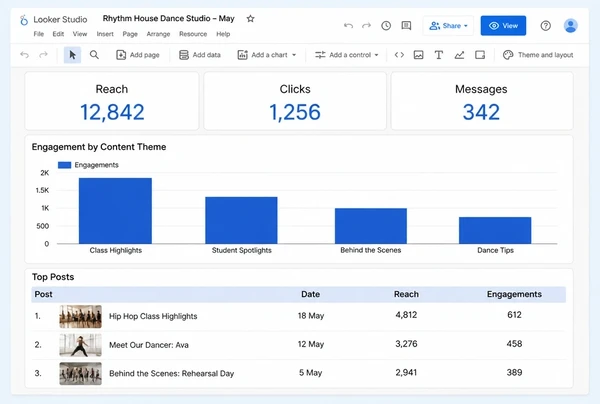Click the Hip Hop Class Highlights thumbnail
This screenshot has height=404, width=600.
pos(80,316)
